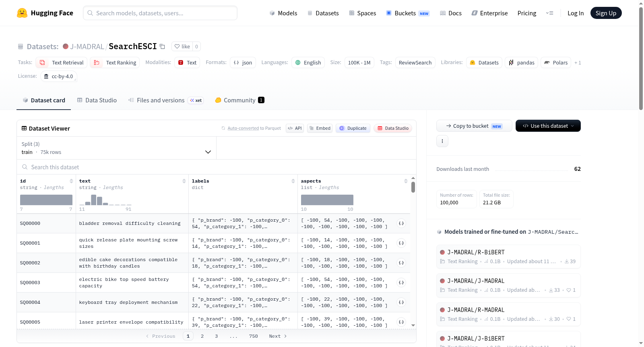
Task: Click the Text Ranking task tag
Action: pos(115,62)
